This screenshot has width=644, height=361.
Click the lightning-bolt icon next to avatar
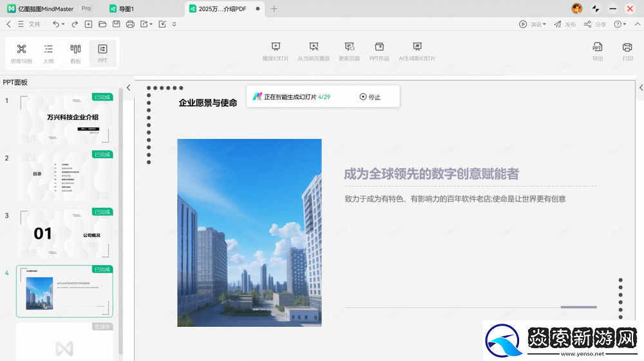tap(595, 8)
